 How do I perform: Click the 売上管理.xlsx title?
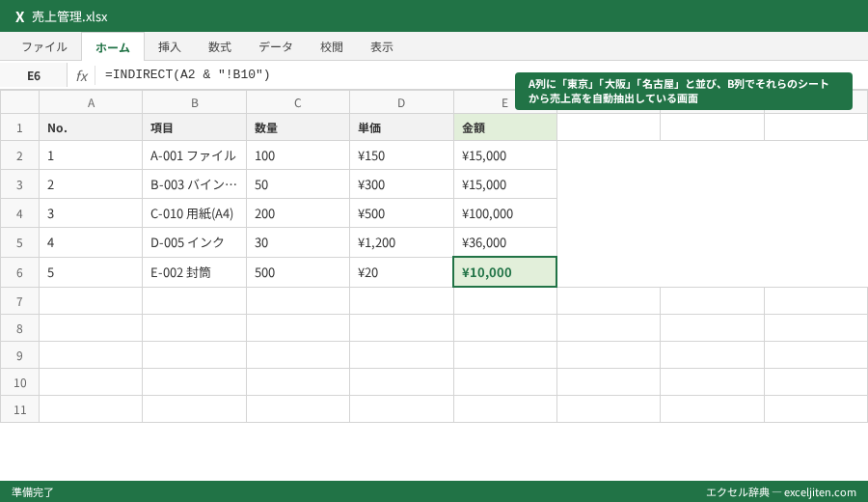[x=69, y=16]
